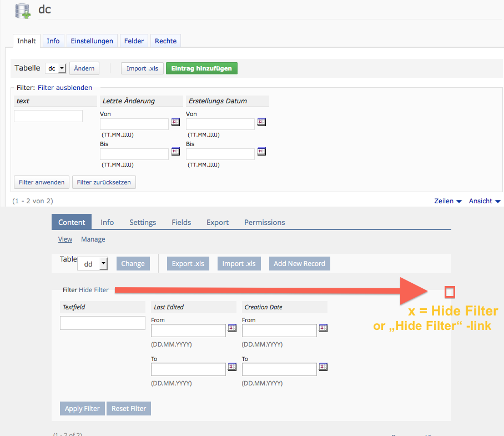Open calendar picker for Last Edited From

pos(232,328)
